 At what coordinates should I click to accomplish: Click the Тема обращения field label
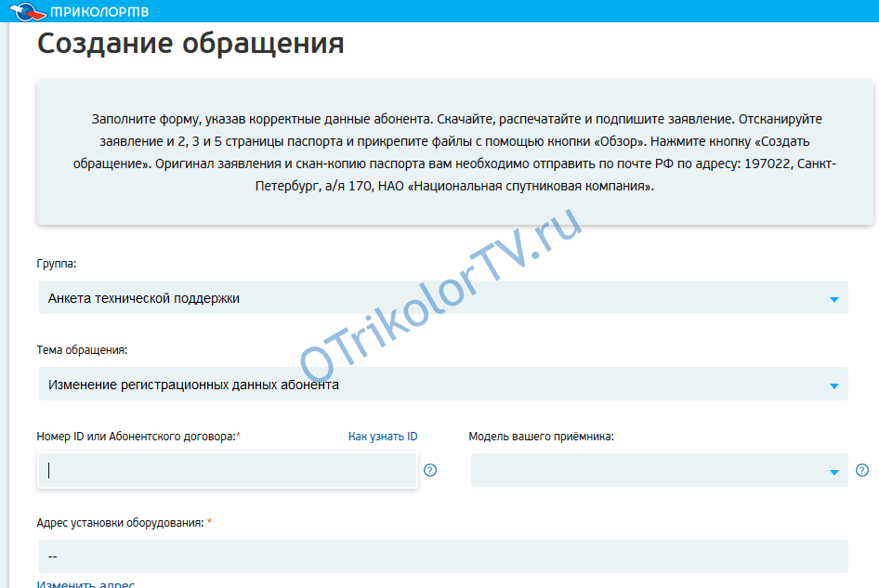point(82,350)
